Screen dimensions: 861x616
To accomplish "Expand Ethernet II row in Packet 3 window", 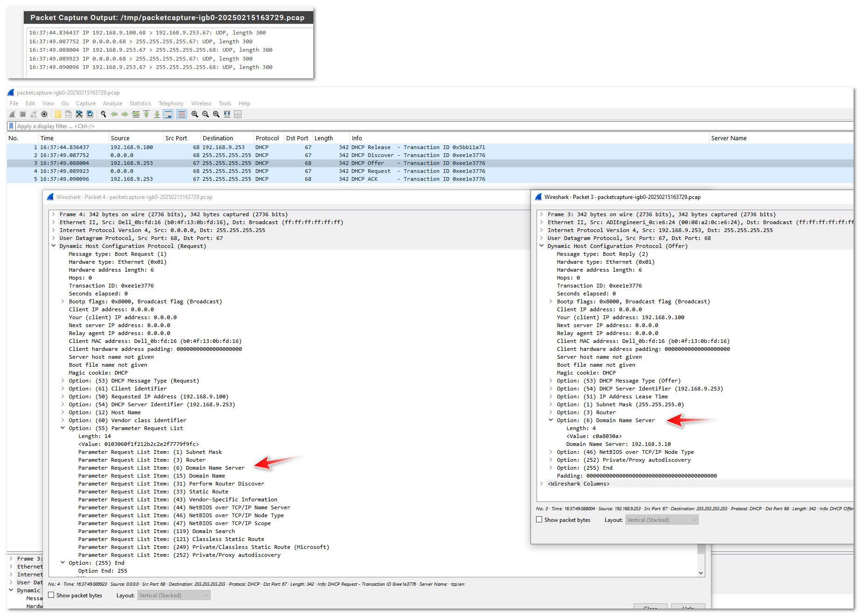I will [542, 222].
